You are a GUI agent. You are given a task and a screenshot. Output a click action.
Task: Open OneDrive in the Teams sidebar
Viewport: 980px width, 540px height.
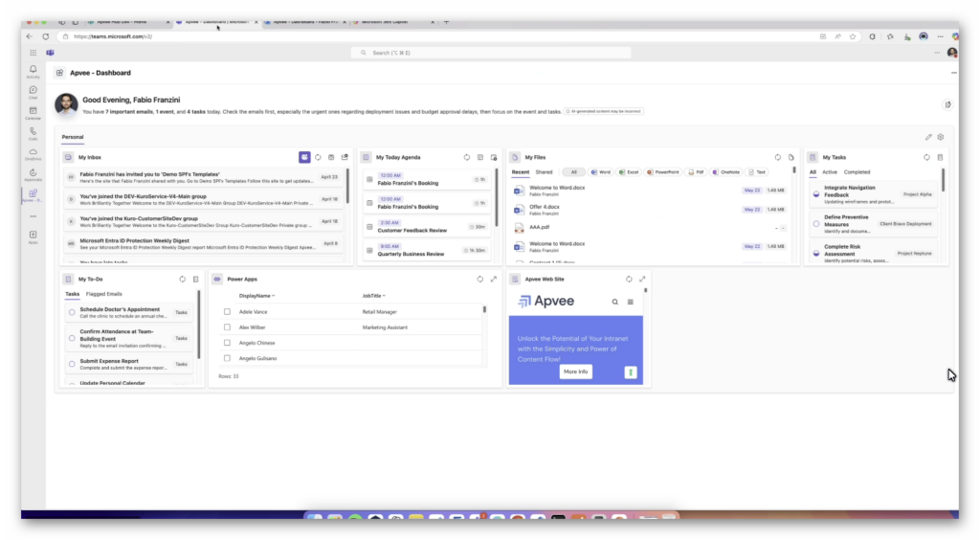[x=33, y=154]
